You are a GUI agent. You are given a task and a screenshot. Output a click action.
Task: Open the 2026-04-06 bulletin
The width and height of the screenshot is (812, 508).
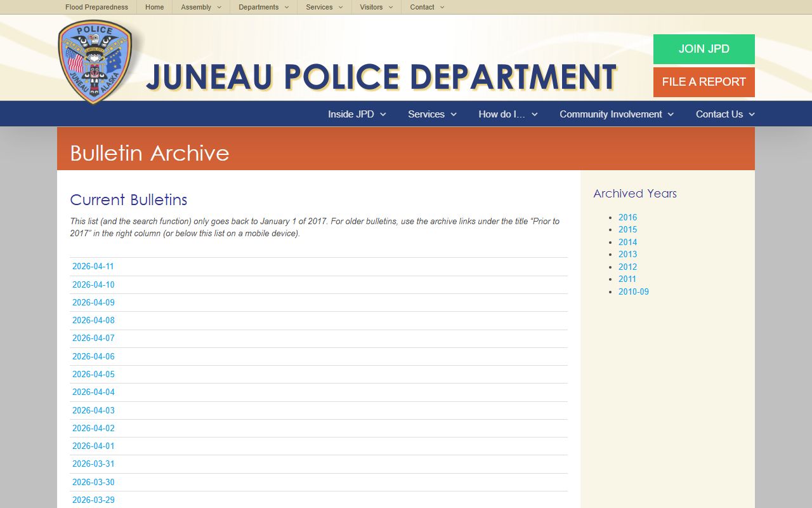pos(93,356)
